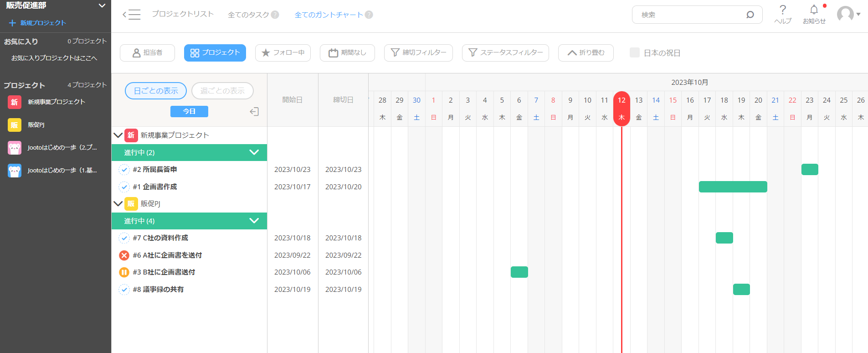Open the notifications bell icon

click(814, 10)
